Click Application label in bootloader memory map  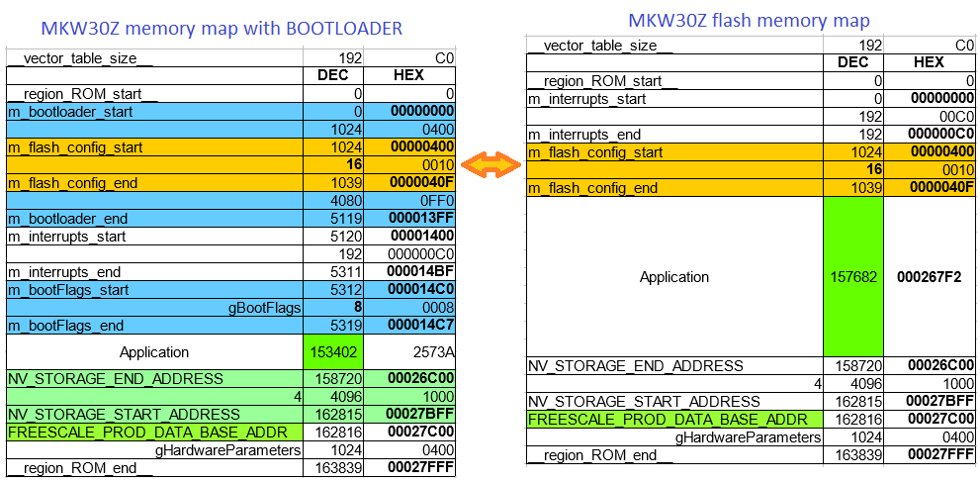click(x=154, y=352)
